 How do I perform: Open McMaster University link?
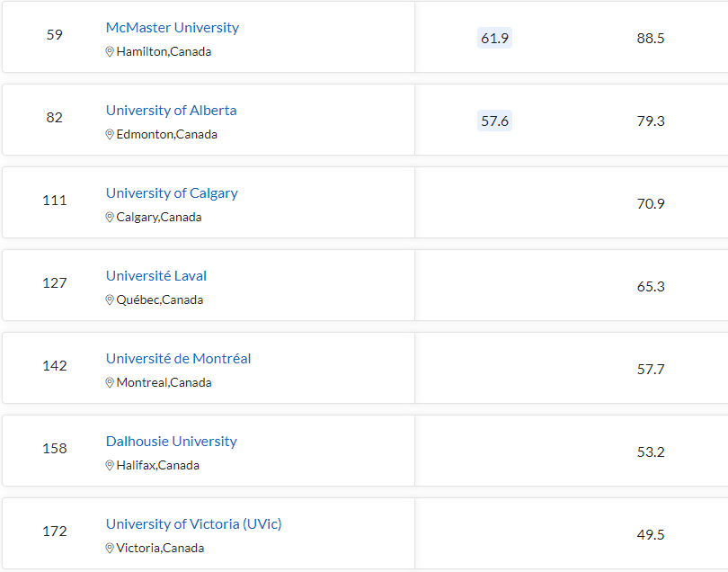173,27
